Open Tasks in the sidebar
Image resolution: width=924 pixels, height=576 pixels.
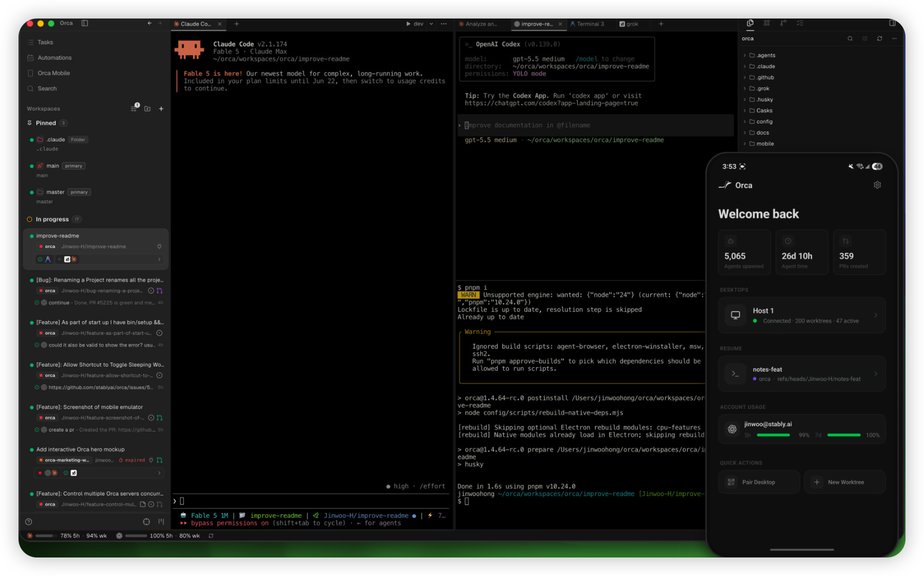[45, 42]
